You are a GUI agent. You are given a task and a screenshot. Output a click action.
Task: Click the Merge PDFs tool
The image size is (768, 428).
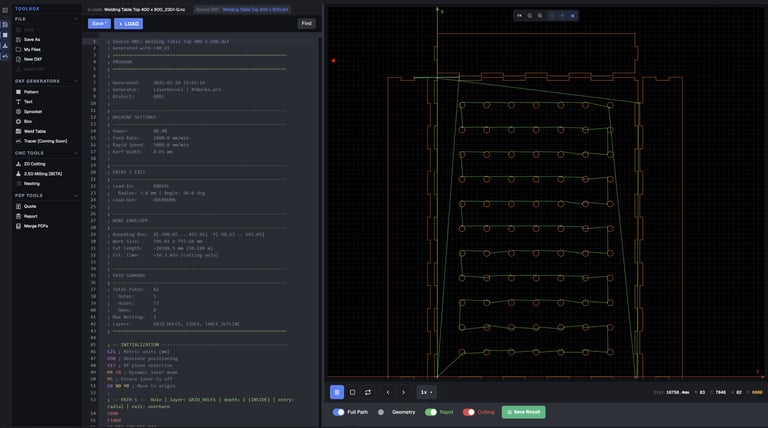point(36,226)
